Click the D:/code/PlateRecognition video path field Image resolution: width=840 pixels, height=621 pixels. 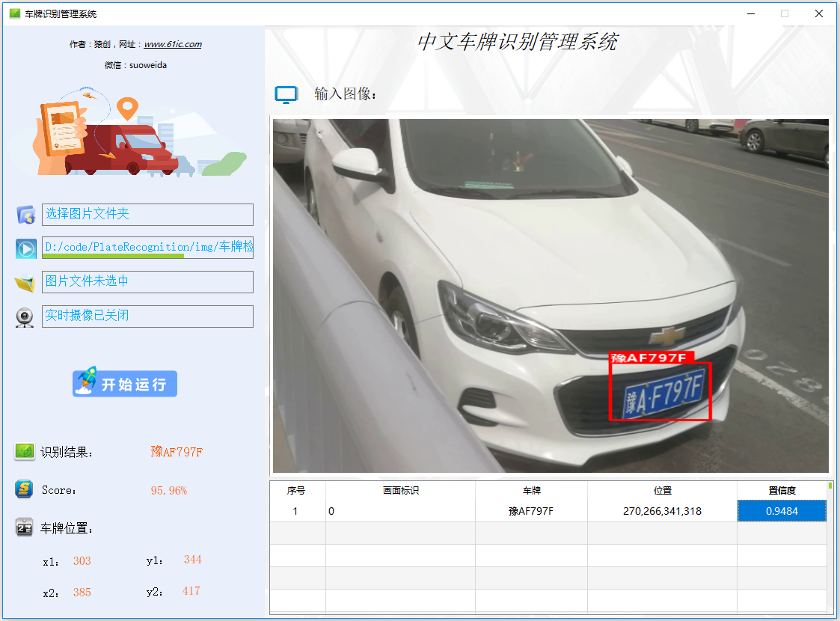(147, 247)
